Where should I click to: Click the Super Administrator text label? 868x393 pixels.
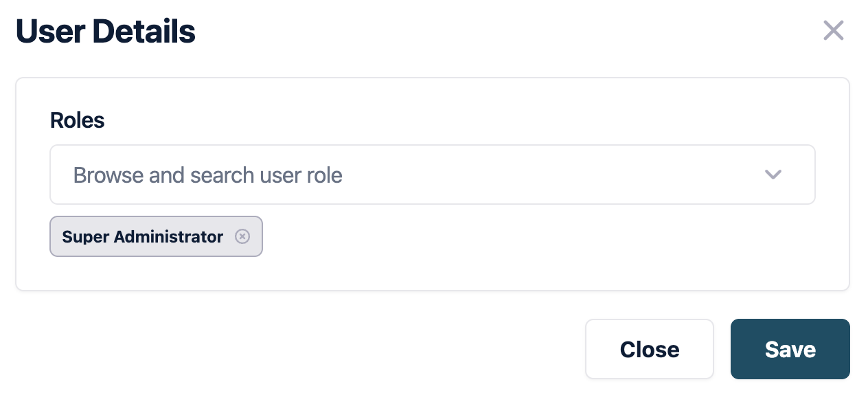[143, 236]
